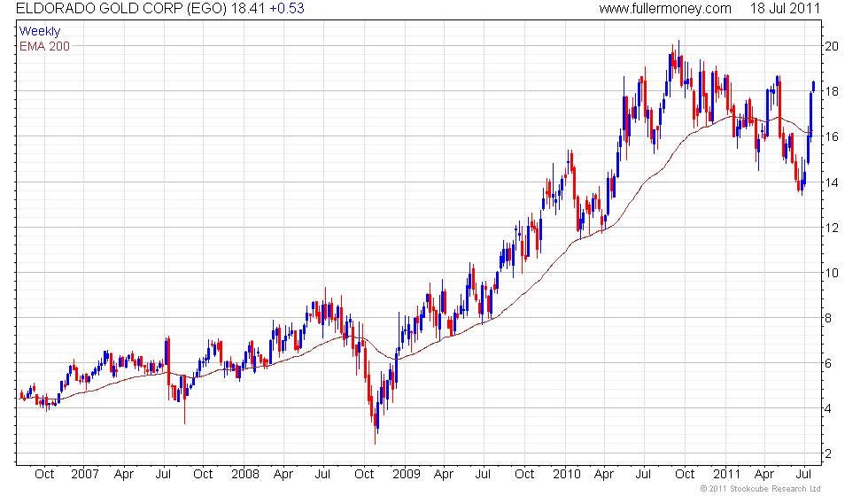Click the Jul label between 2008 and 2009
Screen dimensions: 868x496
tap(322, 475)
